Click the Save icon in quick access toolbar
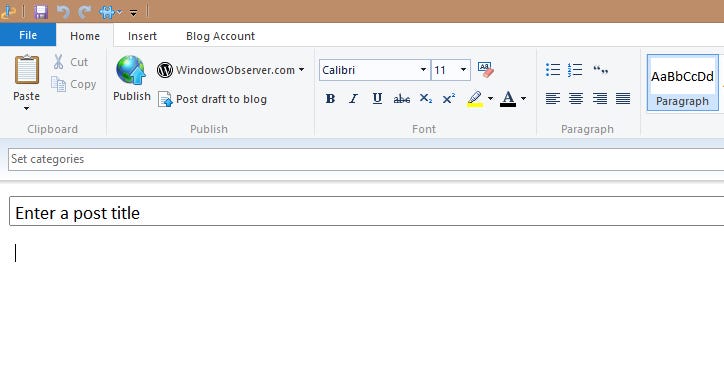The width and height of the screenshot is (724, 391). click(x=41, y=12)
